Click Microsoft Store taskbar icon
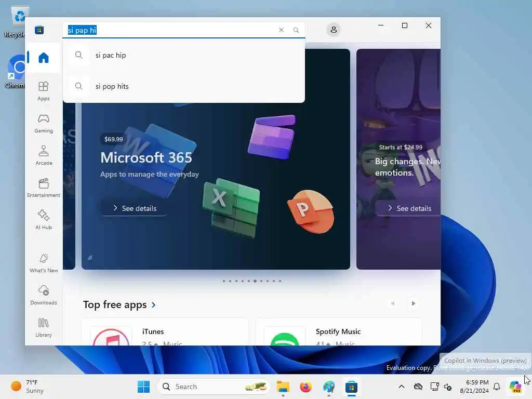Image resolution: width=532 pixels, height=399 pixels. pyautogui.click(x=352, y=387)
